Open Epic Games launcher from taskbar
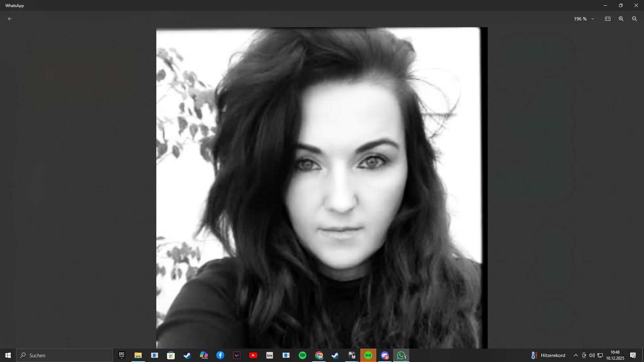 [122, 355]
